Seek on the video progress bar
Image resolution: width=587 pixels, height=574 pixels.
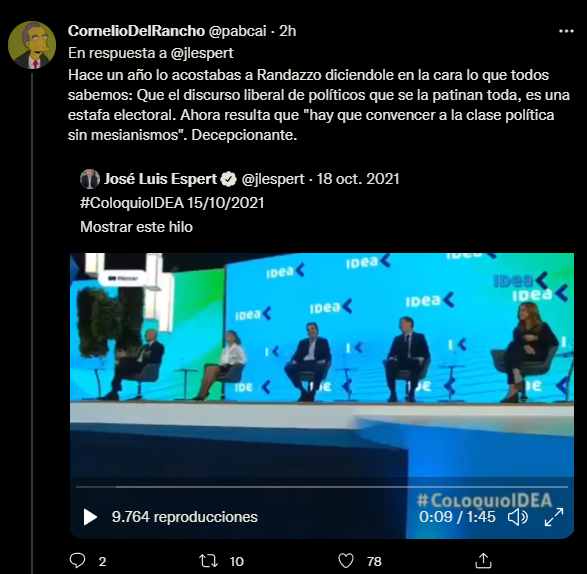click(x=322, y=487)
